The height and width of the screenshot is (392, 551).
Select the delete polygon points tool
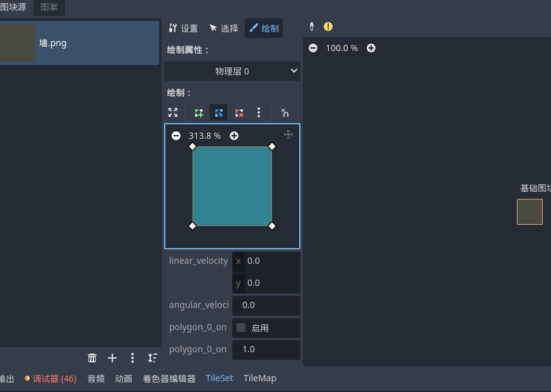(239, 113)
